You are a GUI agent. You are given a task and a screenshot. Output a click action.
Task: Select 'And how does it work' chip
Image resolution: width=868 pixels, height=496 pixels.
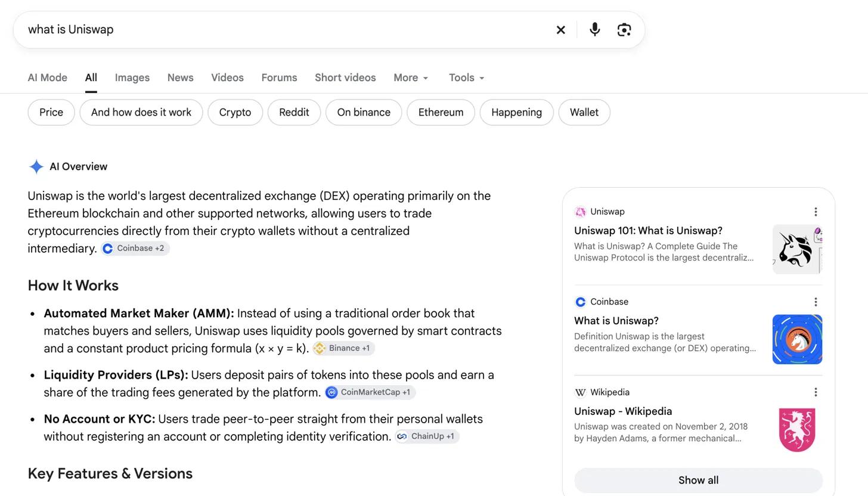(x=141, y=113)
